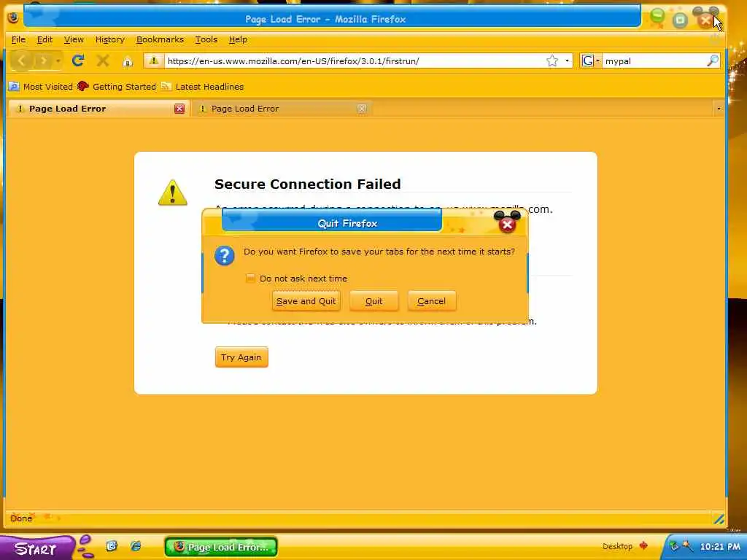Select the second Page Load Error tab

pos(281,109)
